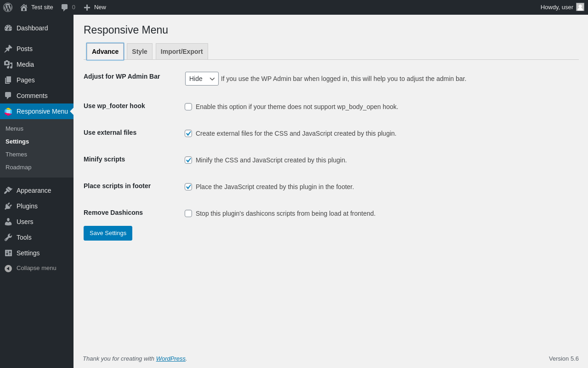588x368 pixels.
Task: Click the Responsive Menu sidebar label
Action: point(42,111)
